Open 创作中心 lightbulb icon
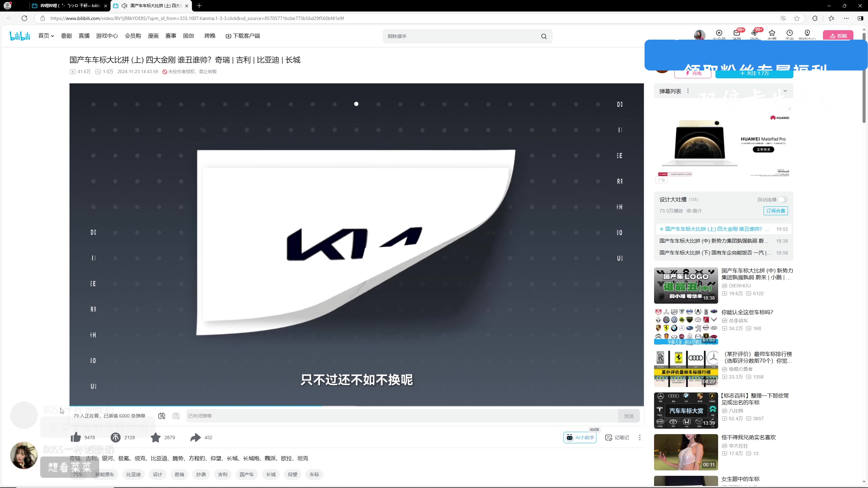Image resolution: width=868 pixels, height=488 pixels. click(807, 33)
